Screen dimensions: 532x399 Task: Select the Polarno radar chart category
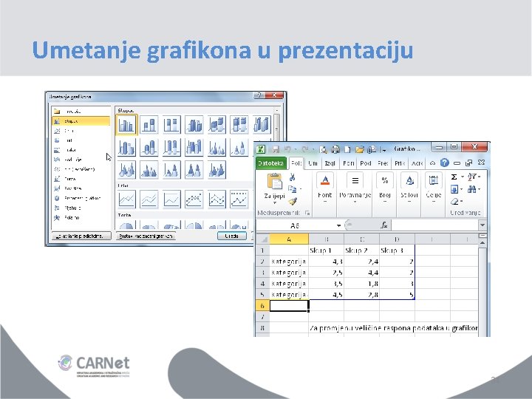tap(81, 217)
